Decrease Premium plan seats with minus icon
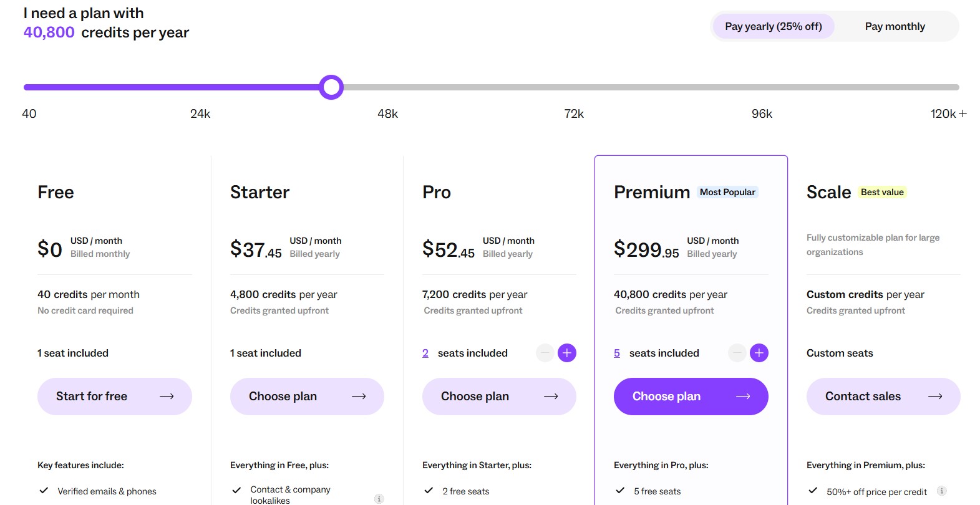This screenshot has width=980, height=505. click(736, 353)
